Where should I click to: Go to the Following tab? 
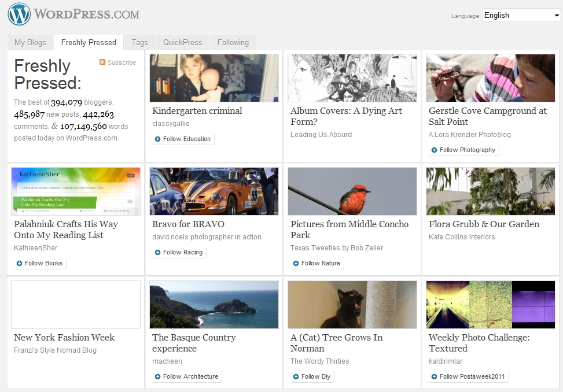coord(233,42)
